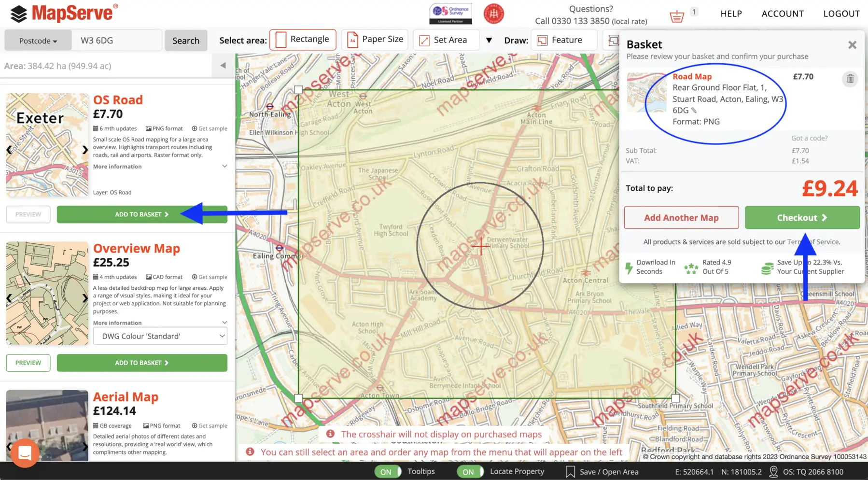
Task: Open the live chat bubble
Action: (25, 453)
